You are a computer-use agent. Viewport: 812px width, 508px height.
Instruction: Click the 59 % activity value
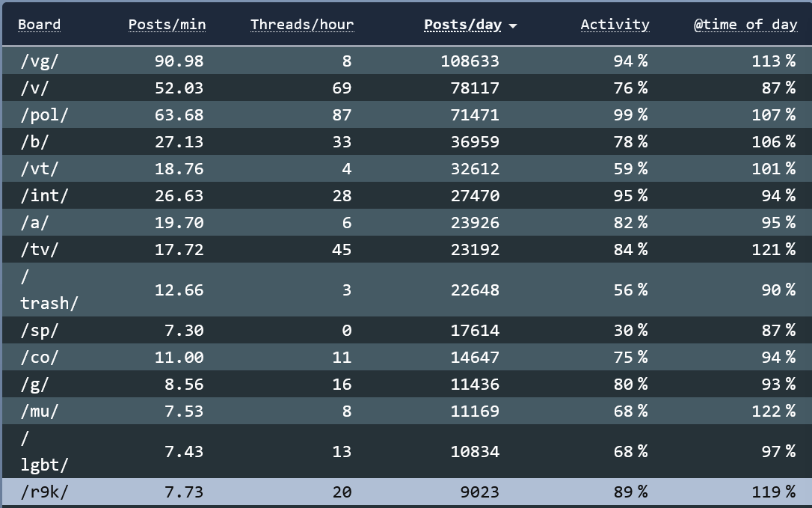[x=631, y=168]
